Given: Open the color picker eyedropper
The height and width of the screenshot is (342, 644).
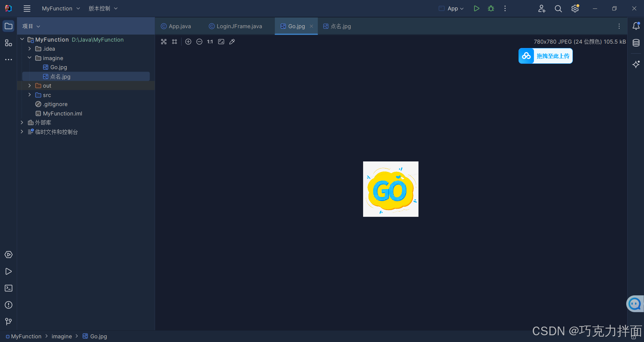Looking at the screenshot, I should 232,42.
